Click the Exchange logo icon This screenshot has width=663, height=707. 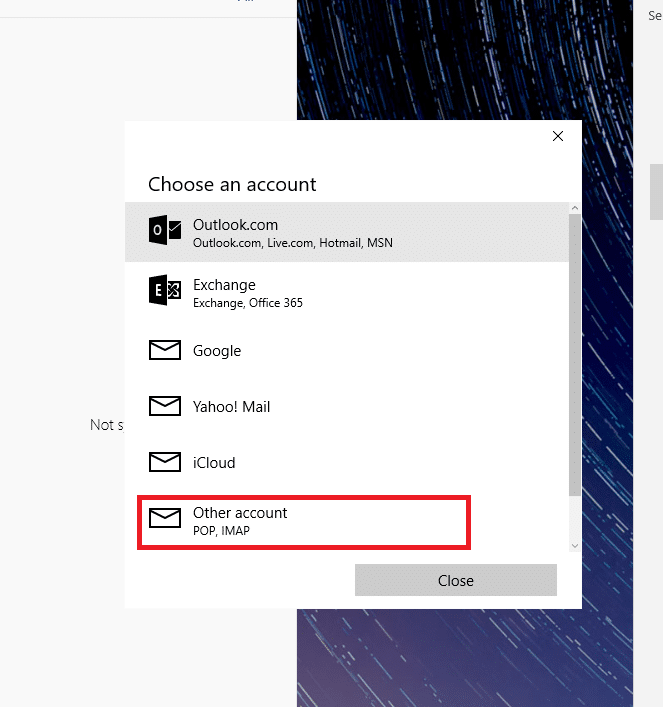(x=165, y=290)
